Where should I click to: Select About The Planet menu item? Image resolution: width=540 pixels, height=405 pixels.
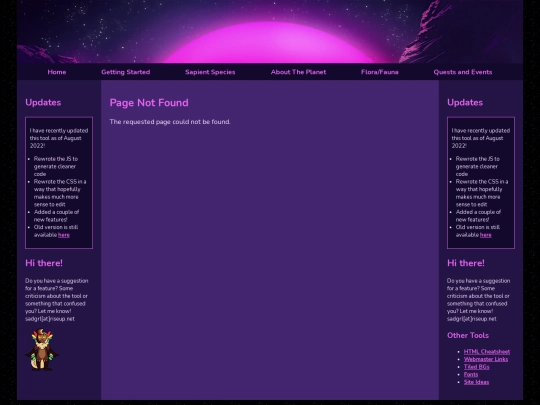[x=298, y=72]
